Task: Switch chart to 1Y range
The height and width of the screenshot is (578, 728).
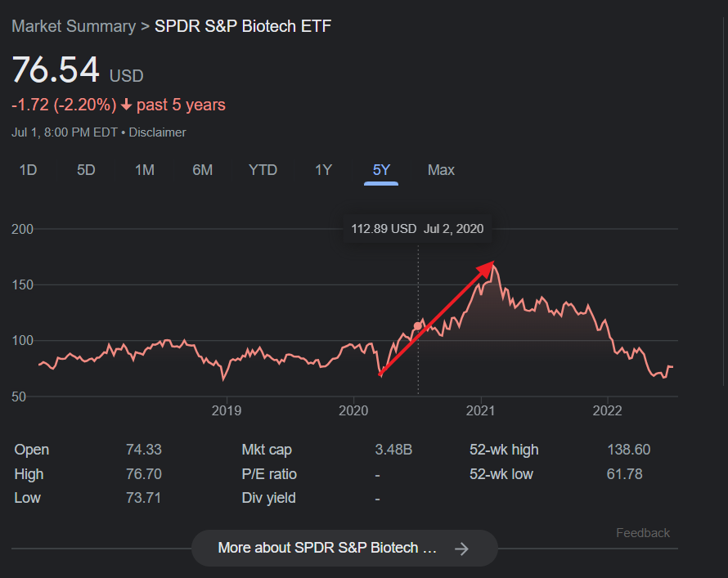Action: tap(323, 170)
